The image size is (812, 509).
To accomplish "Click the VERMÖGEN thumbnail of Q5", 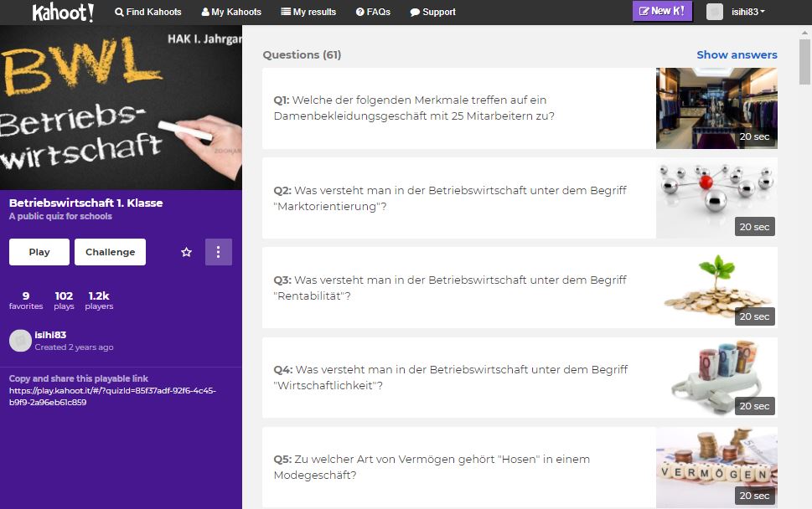I will click(716, 467).
